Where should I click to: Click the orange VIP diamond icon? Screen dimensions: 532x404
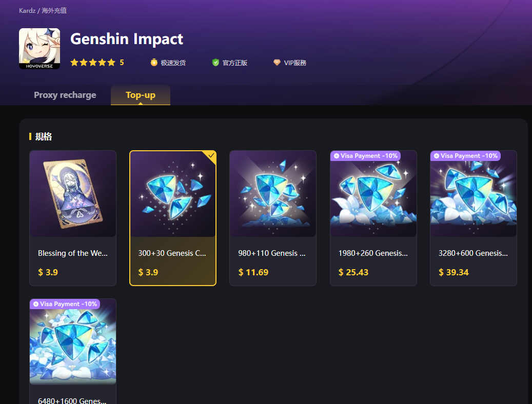pyautogui.click(x=277, y=63)
